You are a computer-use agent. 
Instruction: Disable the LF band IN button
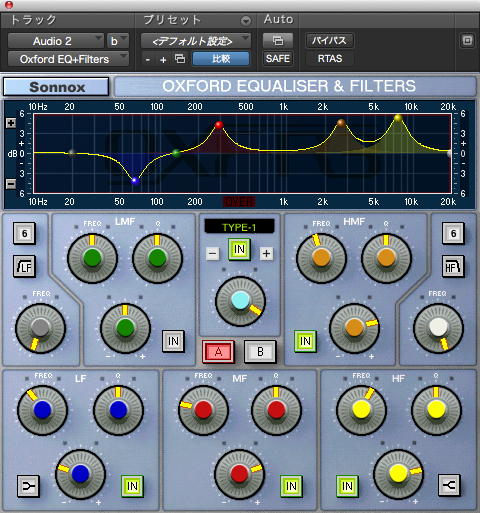point(132,486)
